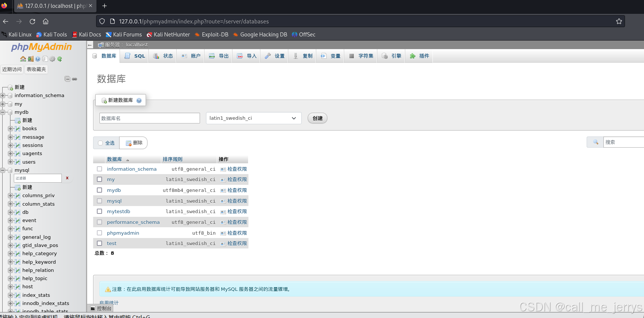Check the phpmyadmin database checkbox
The width and height of the screenshot is (644, 318).
(99, 233)
